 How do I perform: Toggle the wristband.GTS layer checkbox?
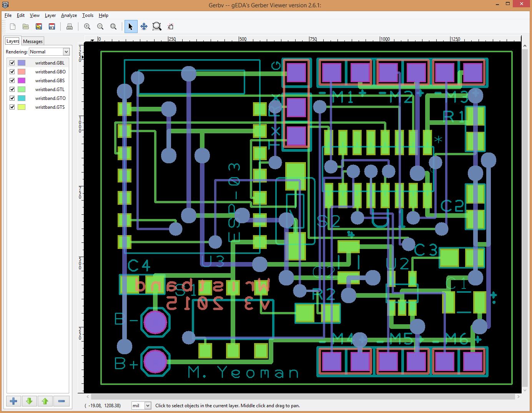point(12,107)
